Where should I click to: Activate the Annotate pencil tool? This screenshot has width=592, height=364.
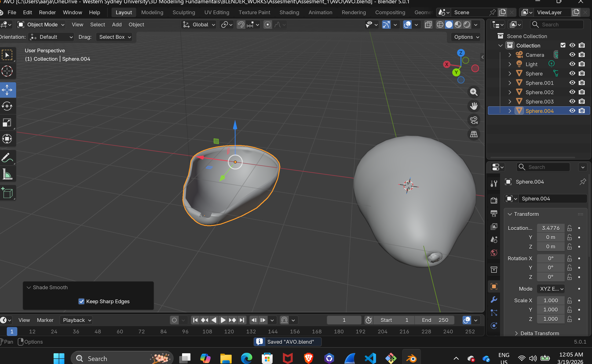(7, 158)
